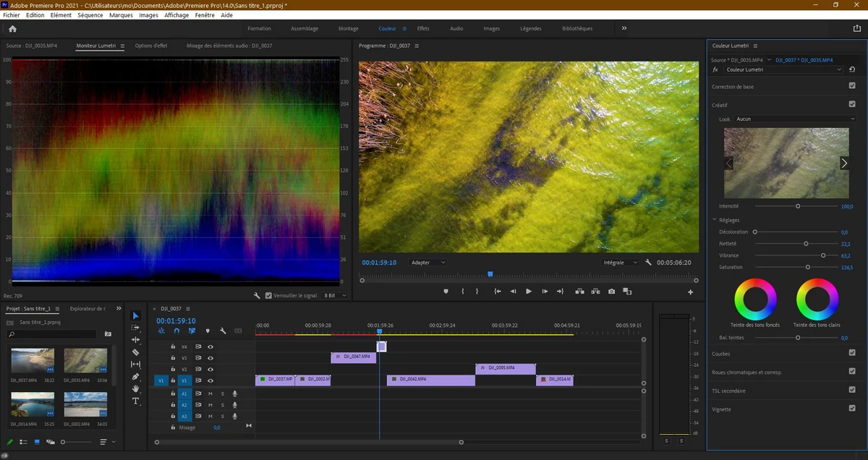Toggle Roues chromatiques et corresp. checkbox

[x=852, y=371]
